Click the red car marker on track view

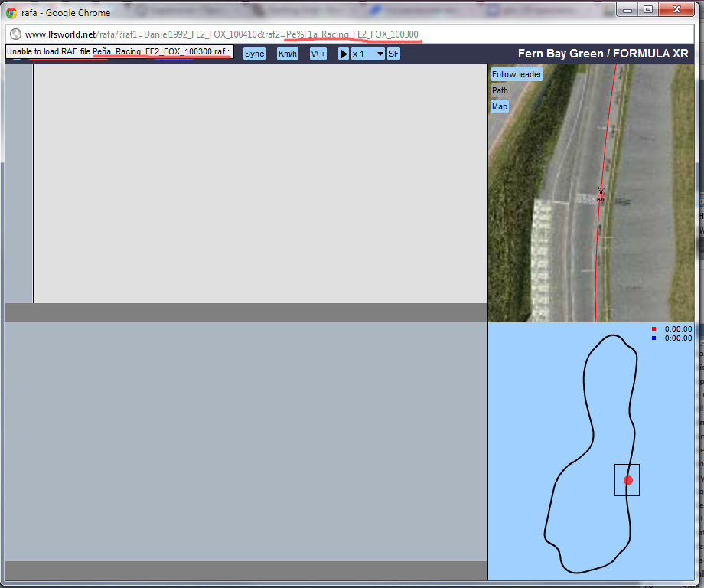point(601,194)
